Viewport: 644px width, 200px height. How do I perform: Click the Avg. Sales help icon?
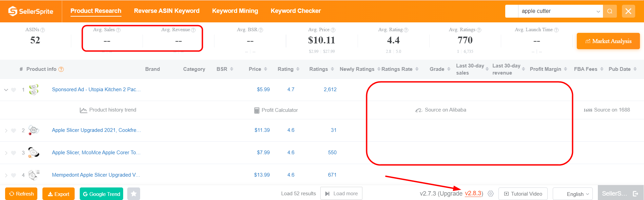(x=118, y=30)
